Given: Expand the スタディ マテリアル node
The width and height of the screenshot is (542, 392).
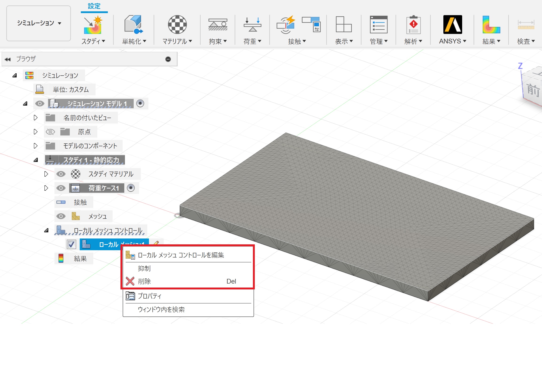Looking at the screenshot, I should tap(46, 174).
